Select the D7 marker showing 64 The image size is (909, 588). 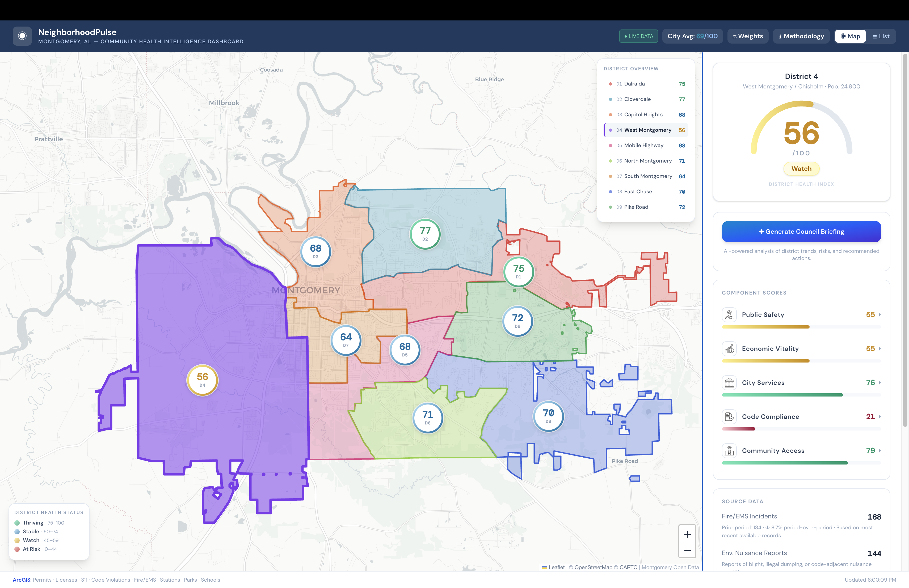point(346,340)
